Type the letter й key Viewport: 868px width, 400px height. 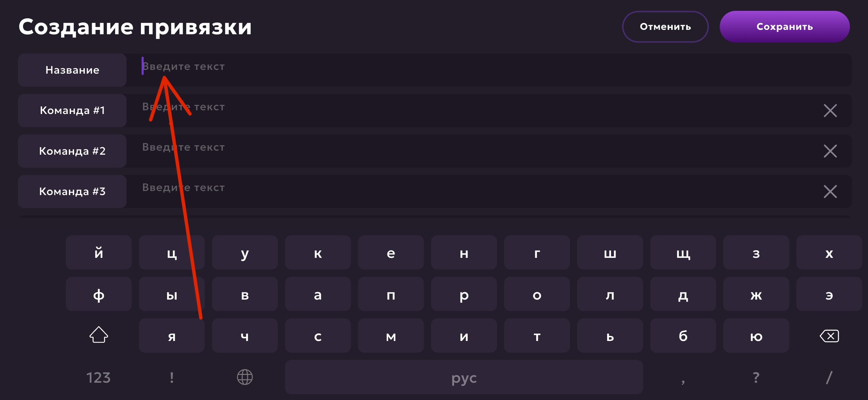coord(98,253)
